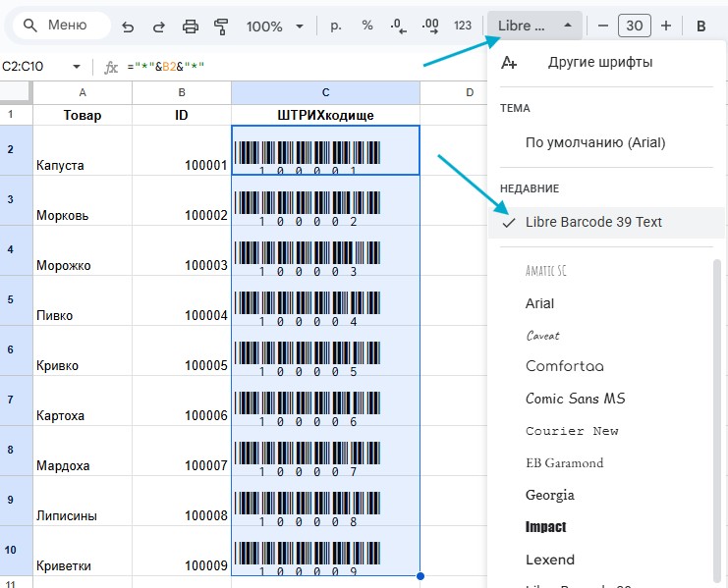
Task: Click the Кривко cell
Action: coord(83,350)
